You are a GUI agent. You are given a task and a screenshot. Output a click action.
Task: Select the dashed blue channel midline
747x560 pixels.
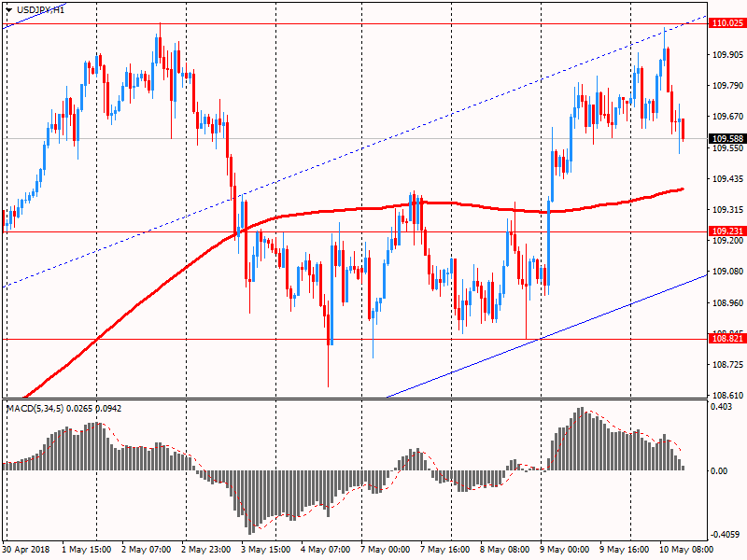click(362, 148)
